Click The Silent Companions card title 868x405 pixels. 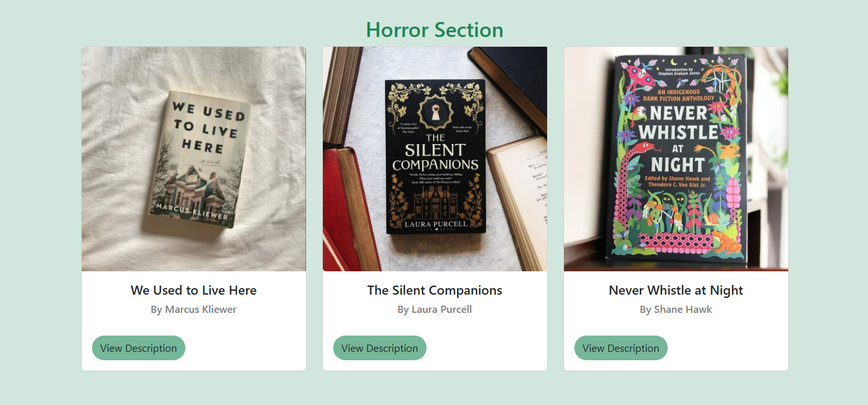435,290
